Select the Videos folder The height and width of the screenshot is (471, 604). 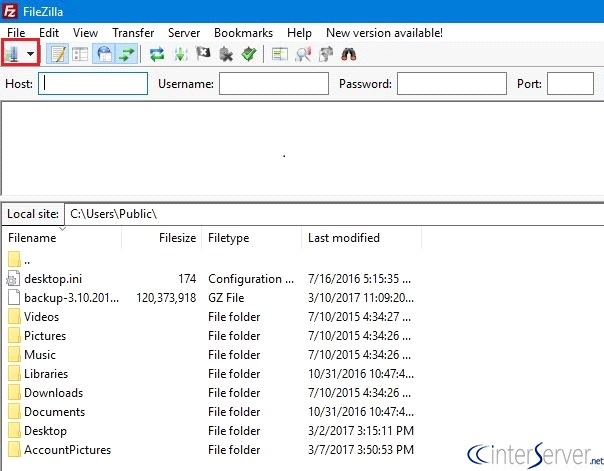pos(42,317)
